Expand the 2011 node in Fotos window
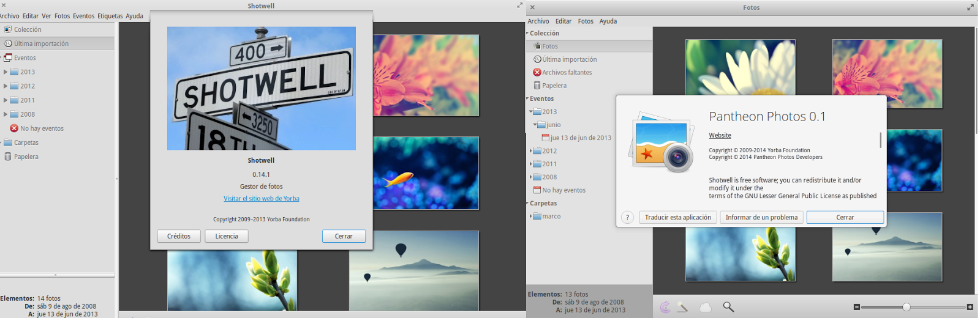The width and height of the screenshot is (980, 318). pos(530,164)
